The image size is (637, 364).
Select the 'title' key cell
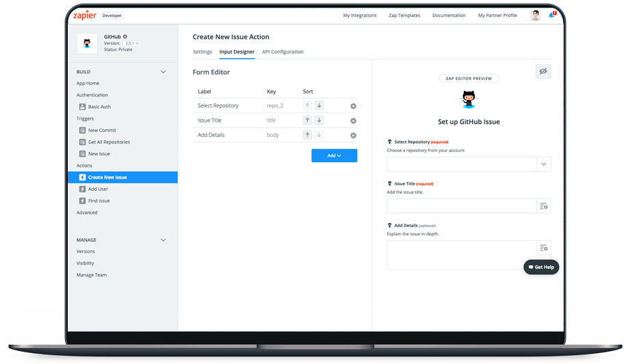[x=272, y=120]
